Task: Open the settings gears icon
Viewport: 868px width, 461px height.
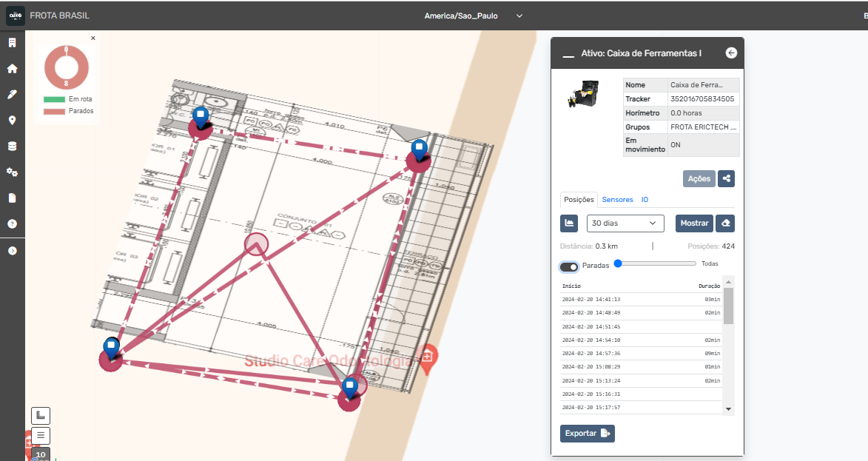Action: (12, 172)
